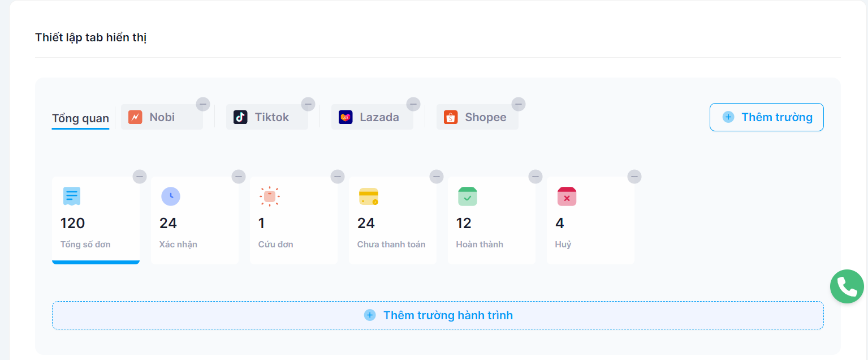This screenshot has width=868, height=360.
Task: Remove the Lazada tab using minus icon
Action: (x=413, y=104)
